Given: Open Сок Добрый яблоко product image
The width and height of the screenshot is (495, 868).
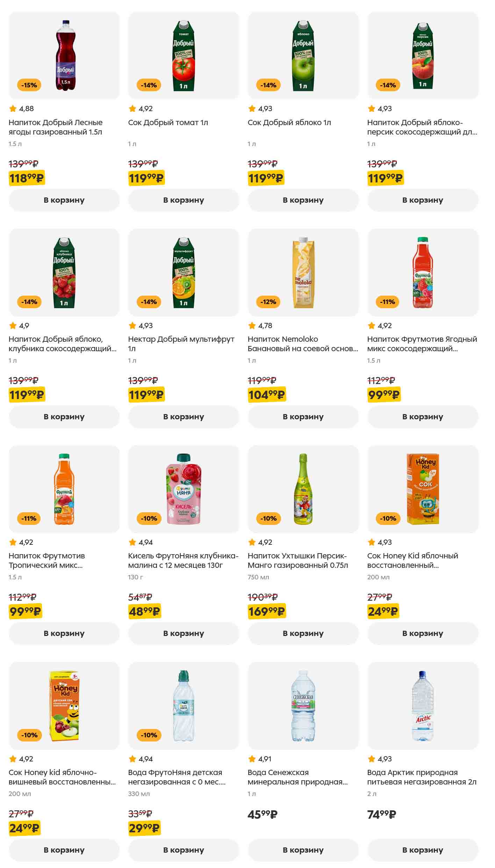Looking at the screenshot, I should 303,56.
